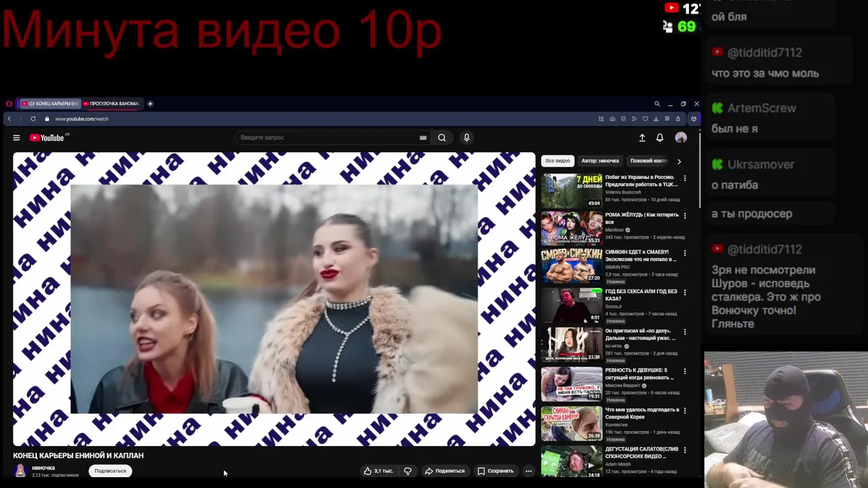Image resolution: width=868 pixels, height=488 pixels.
Task: Dislike the video with thumbs-down
Action: pos(408,471)
